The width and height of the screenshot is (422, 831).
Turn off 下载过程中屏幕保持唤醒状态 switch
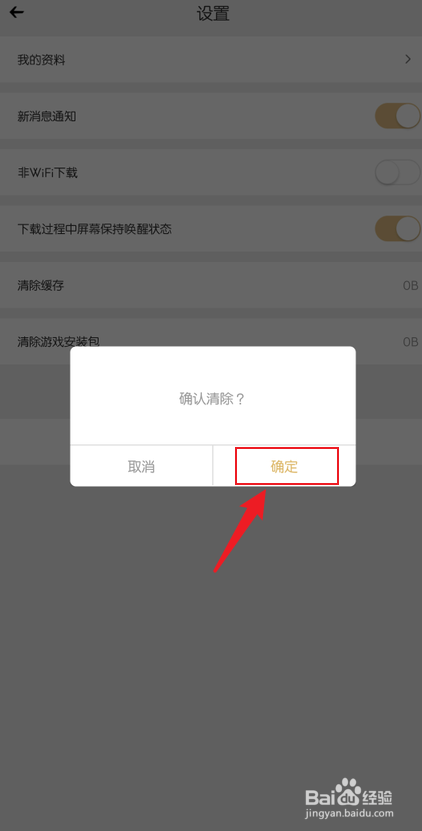point(398,228)
